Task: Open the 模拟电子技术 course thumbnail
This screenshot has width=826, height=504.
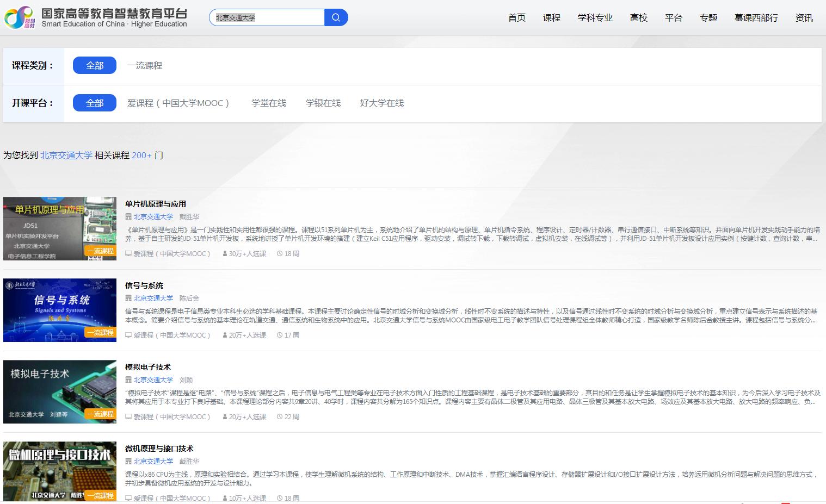Action: (x=60, y=391)
